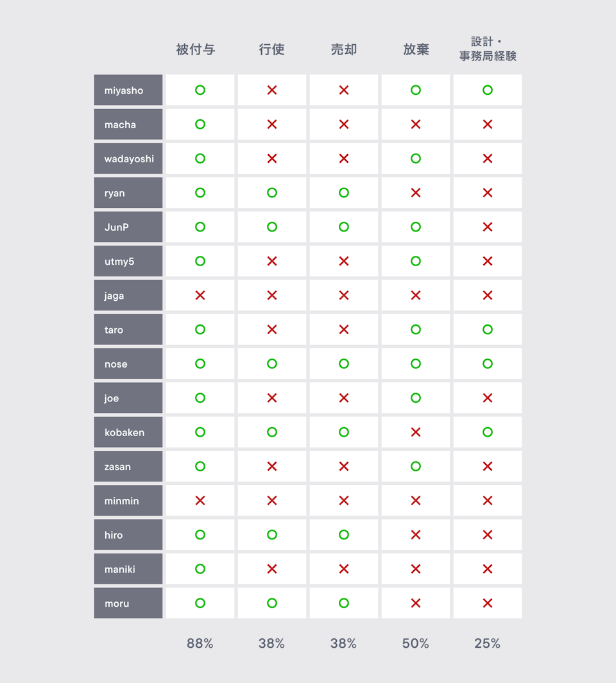Click the 88% total under 被付与
The width and height of the screenshot is (616, 683).
point(200,643)
